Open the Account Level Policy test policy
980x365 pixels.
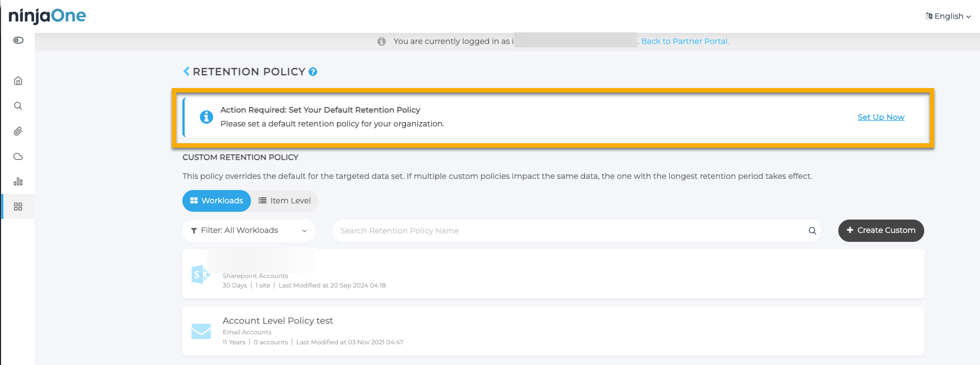click(553, 331)
